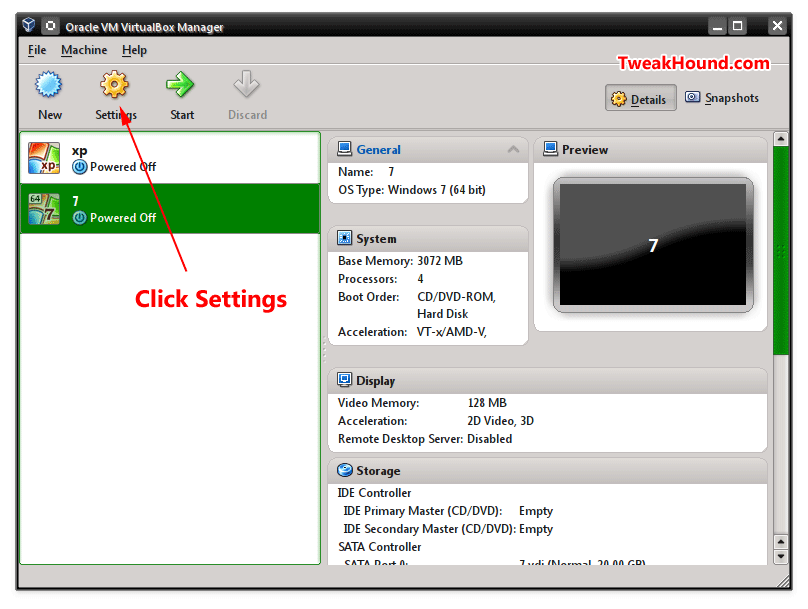This screenshot has height=609, width=808.
Task: Click the Remote Desktop Server Disabled value
Action: pyautogui.click(x=489, y=439)
